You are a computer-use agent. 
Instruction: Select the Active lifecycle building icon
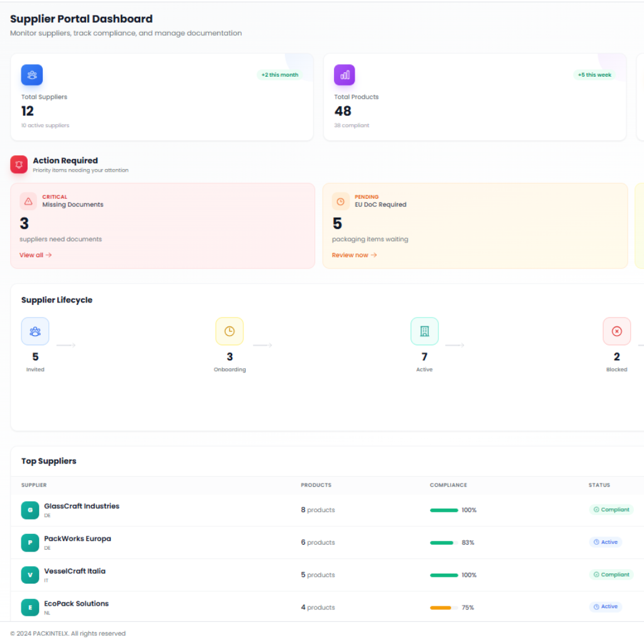point(425,331)
